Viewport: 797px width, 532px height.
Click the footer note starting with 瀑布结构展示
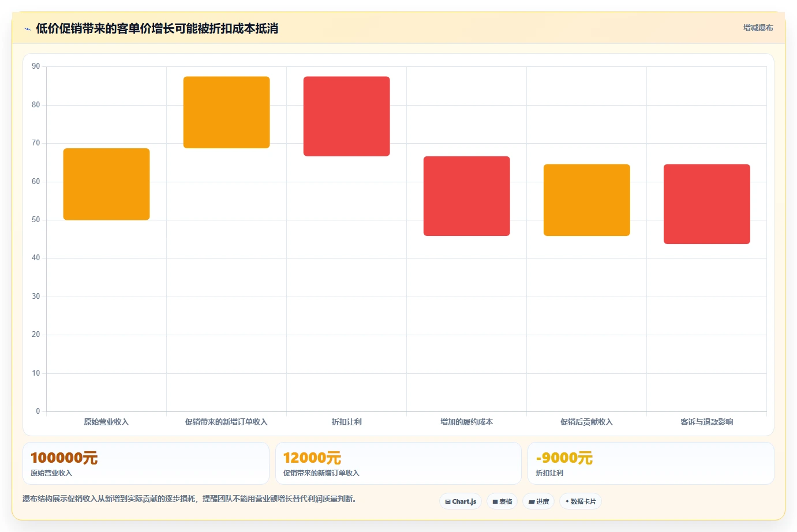pos(189,499)
